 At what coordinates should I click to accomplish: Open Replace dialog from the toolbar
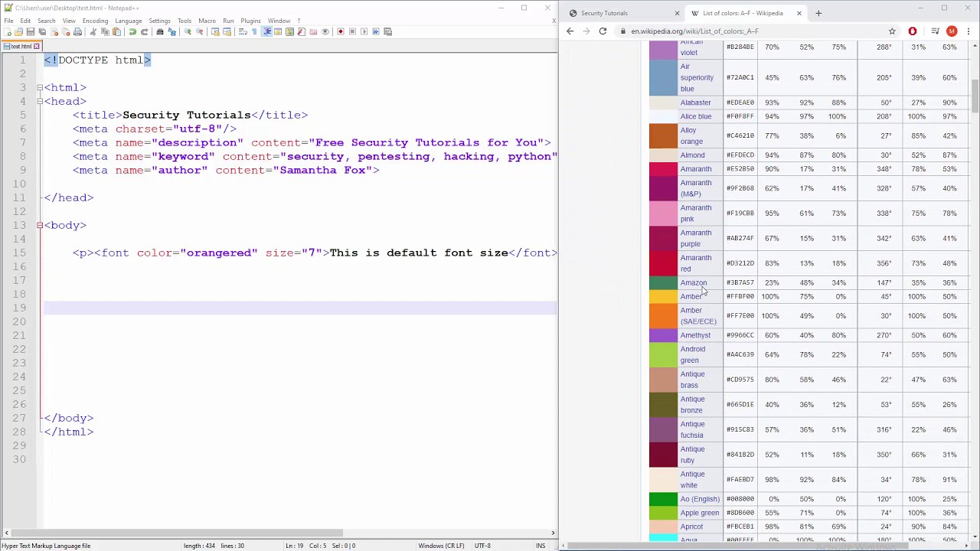pos(171,31)
